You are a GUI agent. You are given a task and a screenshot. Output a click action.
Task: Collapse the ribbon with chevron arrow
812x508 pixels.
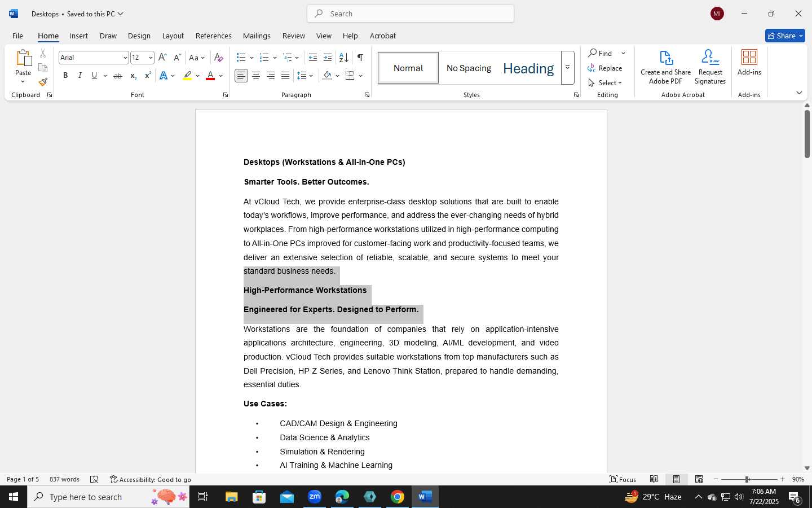coord(799,93)
